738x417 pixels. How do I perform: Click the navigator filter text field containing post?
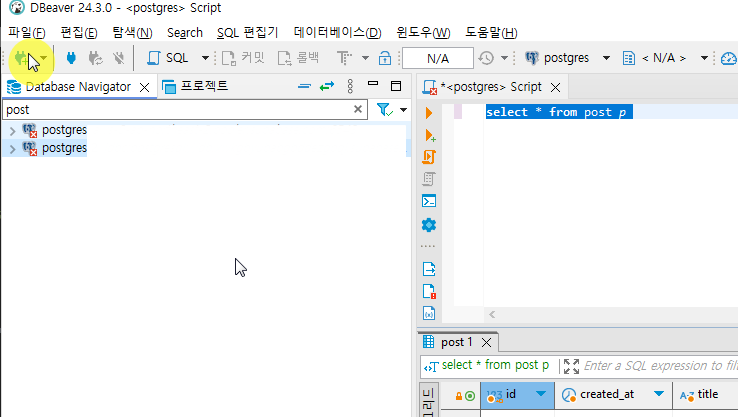(177, 110)
